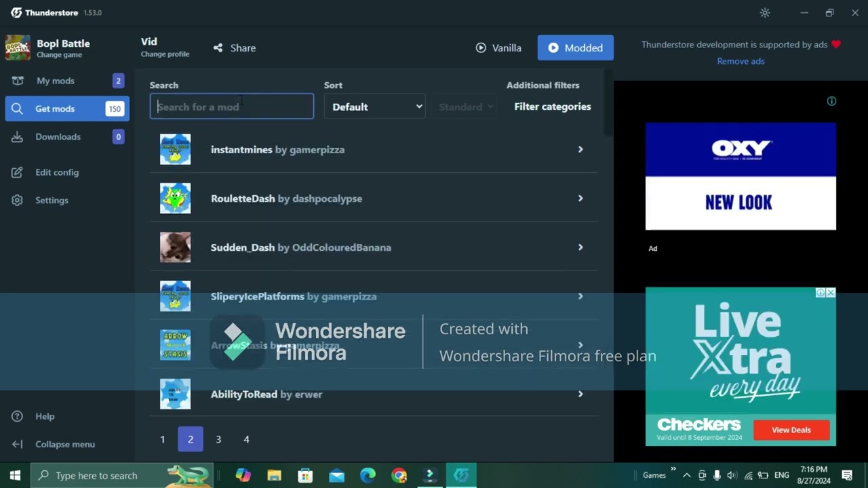
Task: Open the Filter categories button
Action: click(x=553, y=107)
